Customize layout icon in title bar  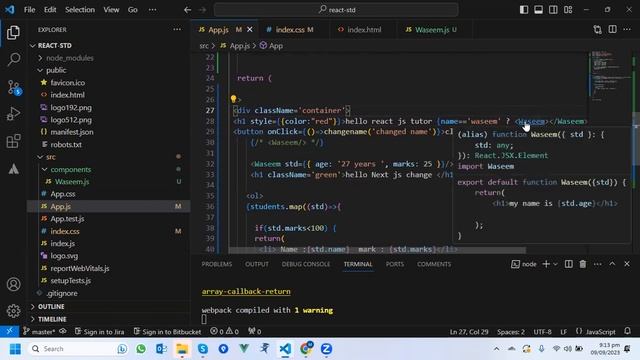[x=568, y=9]
